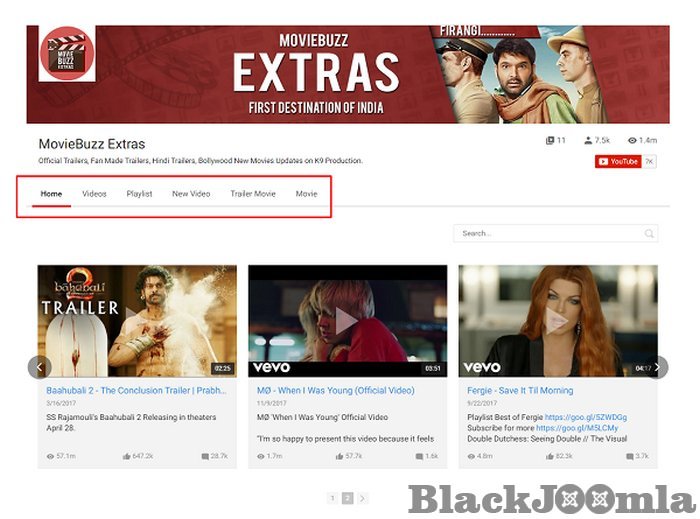Slide carousel to the next videos
The image size is (700, 519).
657,367
